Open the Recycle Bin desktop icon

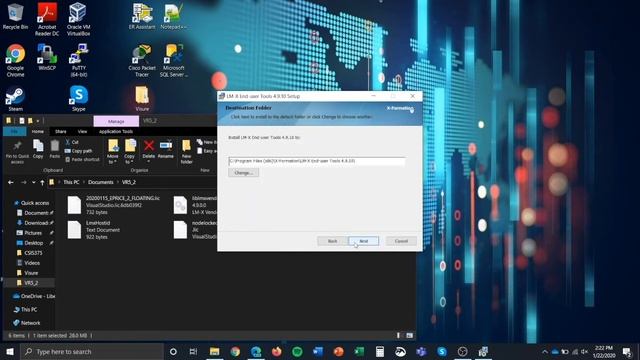coord(15,16)
